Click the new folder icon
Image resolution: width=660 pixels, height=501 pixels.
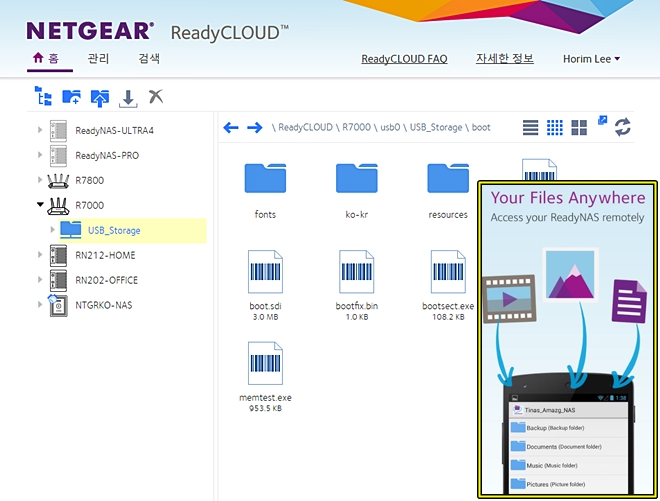[72, 97]
